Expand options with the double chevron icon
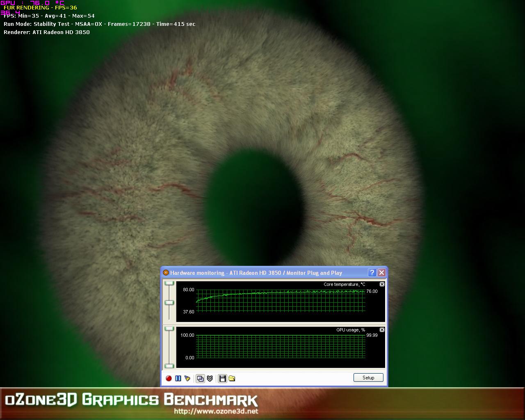This screenshot has width=525, height=420. [210, 378]
